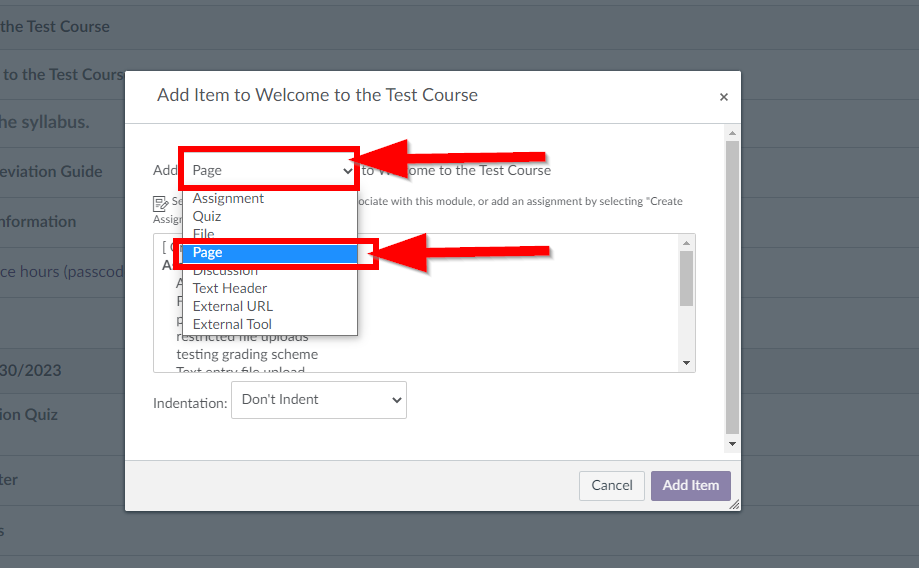Viewport: 919px width, 568px height.
Task: Choose Assignment from the type list
Action: coord(228,199)
